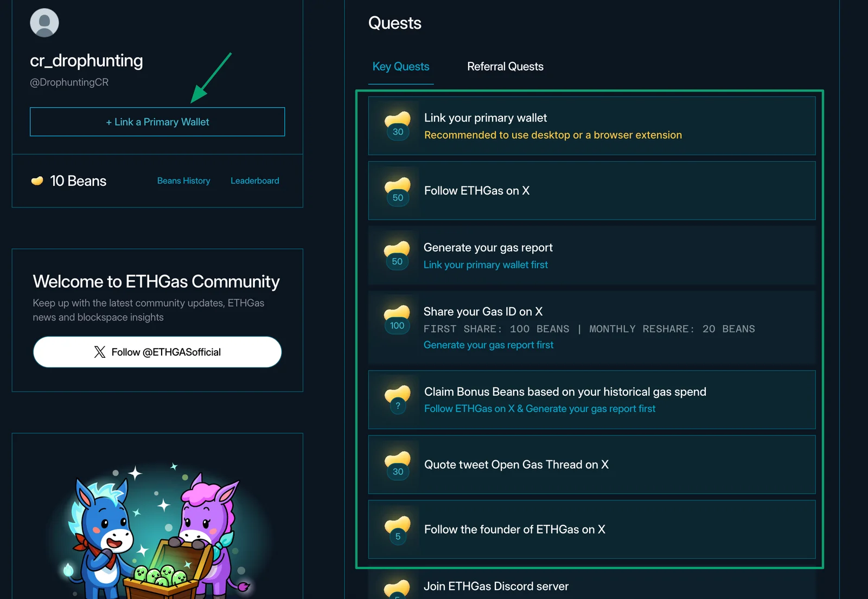The width and height of the screenshot is (868, 599).
Task: Click the 30-bean icon for Quote tweet quest
Action: [398, 465]
